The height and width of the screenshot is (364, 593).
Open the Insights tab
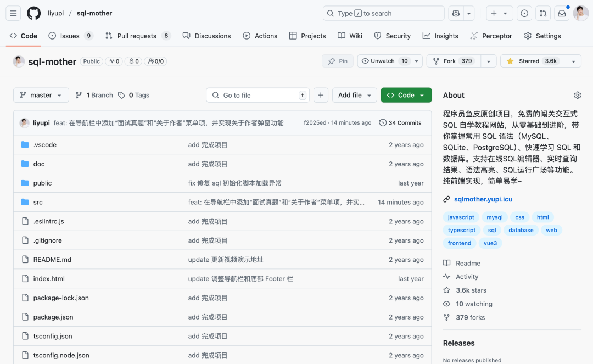(x=440, y=36)
